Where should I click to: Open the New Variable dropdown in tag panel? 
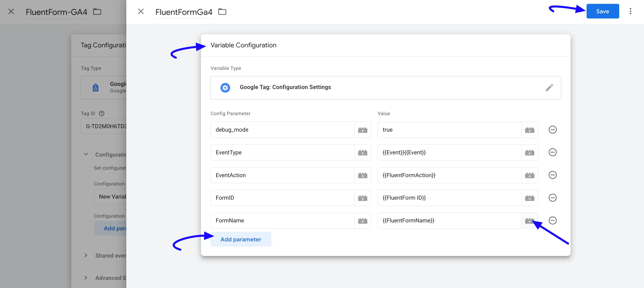pos(110,197)
